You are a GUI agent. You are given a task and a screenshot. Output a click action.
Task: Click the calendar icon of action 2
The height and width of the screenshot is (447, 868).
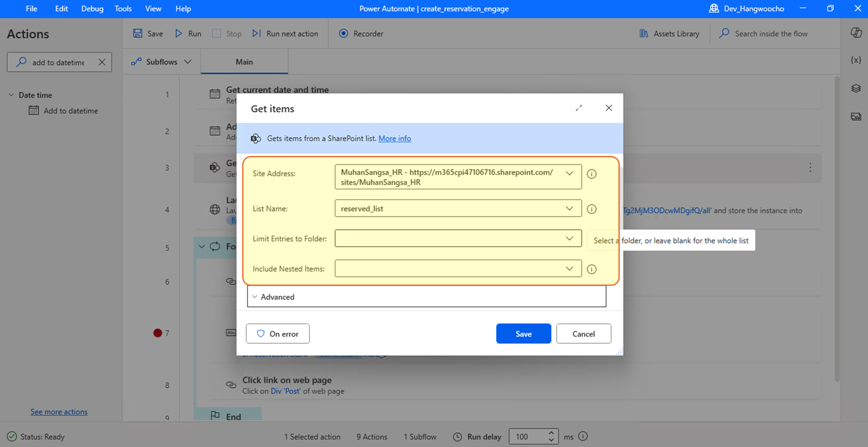coord(215,131)
